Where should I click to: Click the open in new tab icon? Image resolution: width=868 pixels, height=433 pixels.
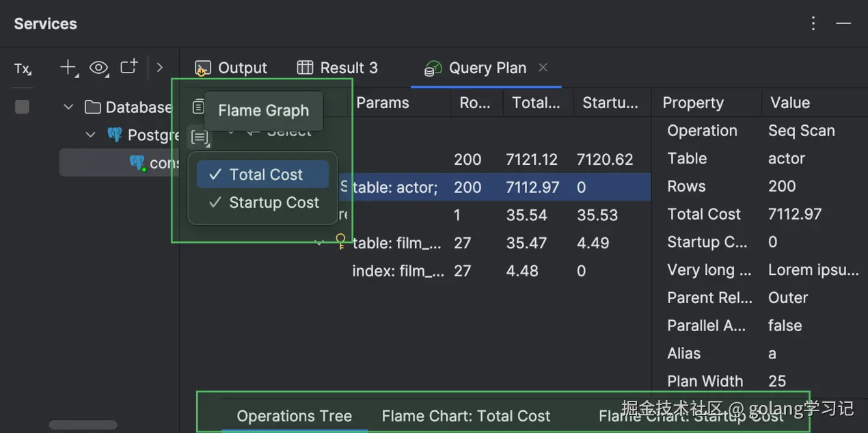coord(129,66)
